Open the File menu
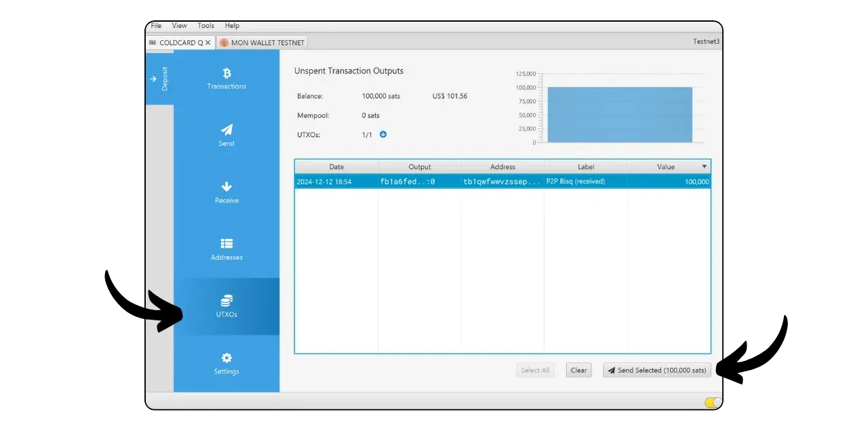This screenshot has height=431, width=868. (156, 26)
